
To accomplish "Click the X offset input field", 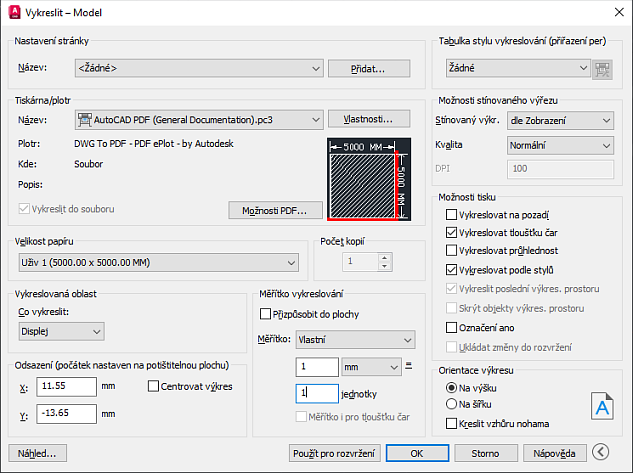I will (x=67, y=386).
